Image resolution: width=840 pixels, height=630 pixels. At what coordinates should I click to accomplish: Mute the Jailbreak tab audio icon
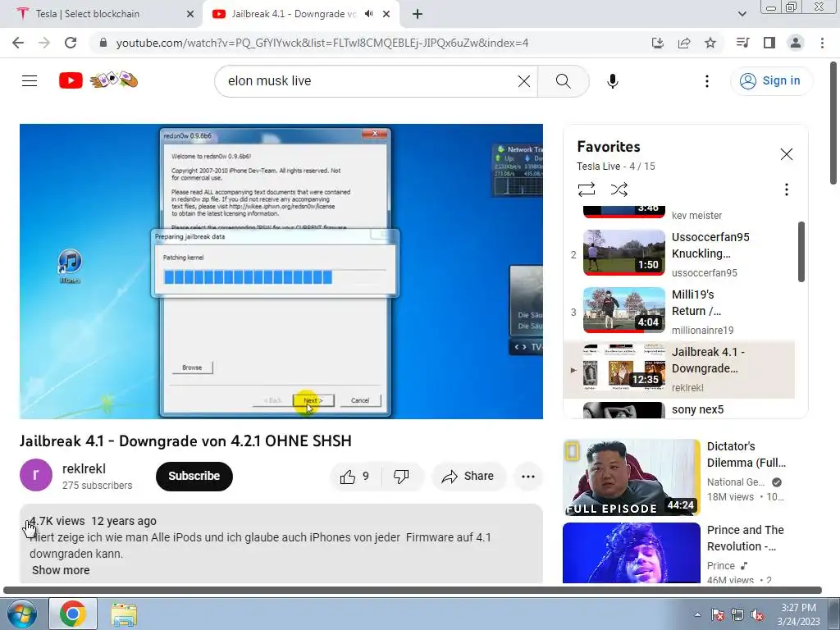pos(368,14)
